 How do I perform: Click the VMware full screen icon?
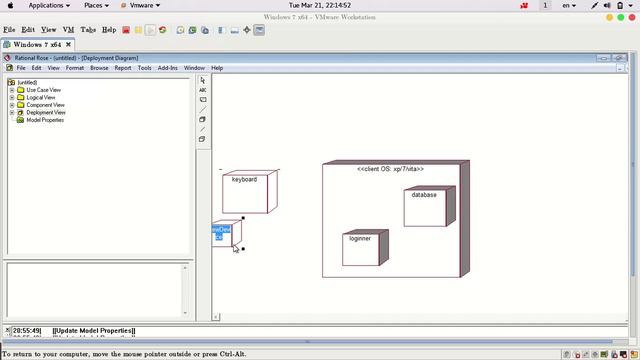pyautogui.click(x=247, y=30)
